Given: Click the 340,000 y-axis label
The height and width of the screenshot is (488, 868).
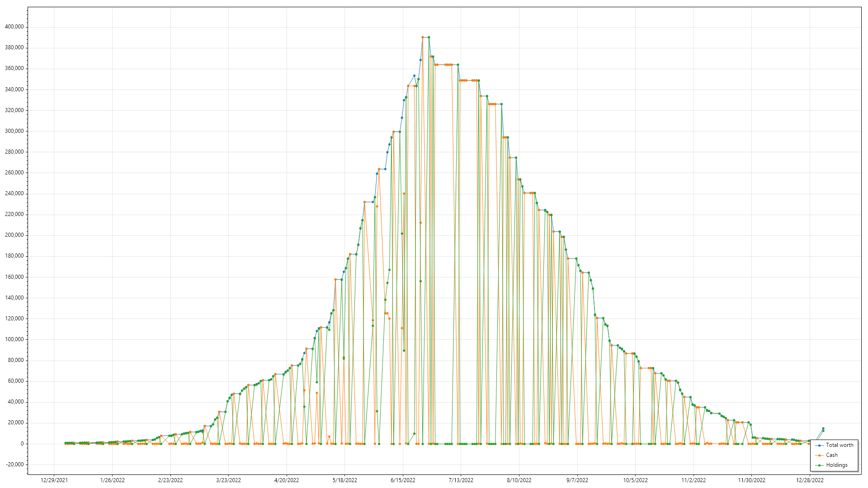Looking at the screenshot, I should (14, 89).
